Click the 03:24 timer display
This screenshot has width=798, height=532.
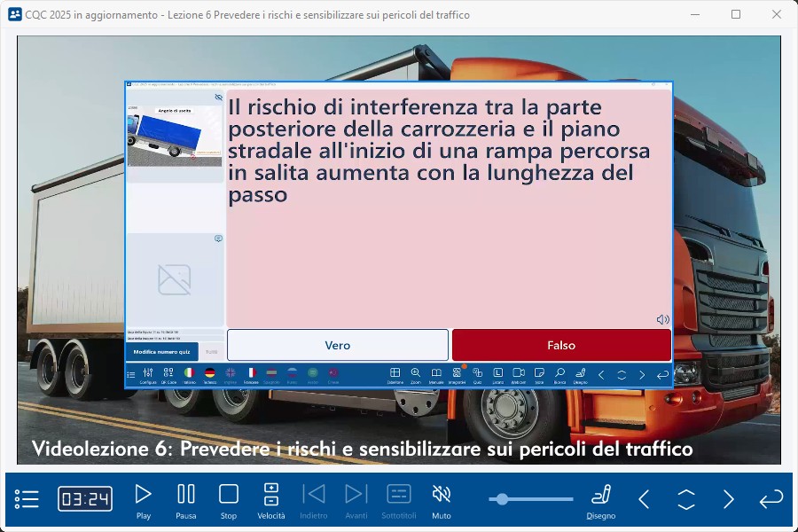(85, 499)
